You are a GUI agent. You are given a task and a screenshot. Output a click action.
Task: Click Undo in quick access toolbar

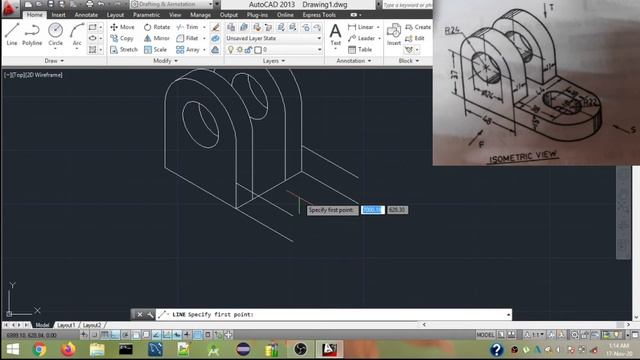(x=101, y=4)
